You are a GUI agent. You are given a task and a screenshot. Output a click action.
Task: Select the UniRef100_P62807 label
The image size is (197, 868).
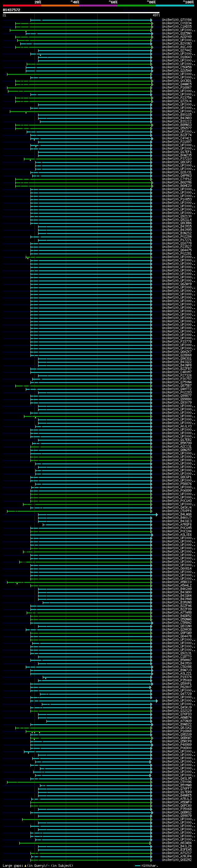[177, 687]
